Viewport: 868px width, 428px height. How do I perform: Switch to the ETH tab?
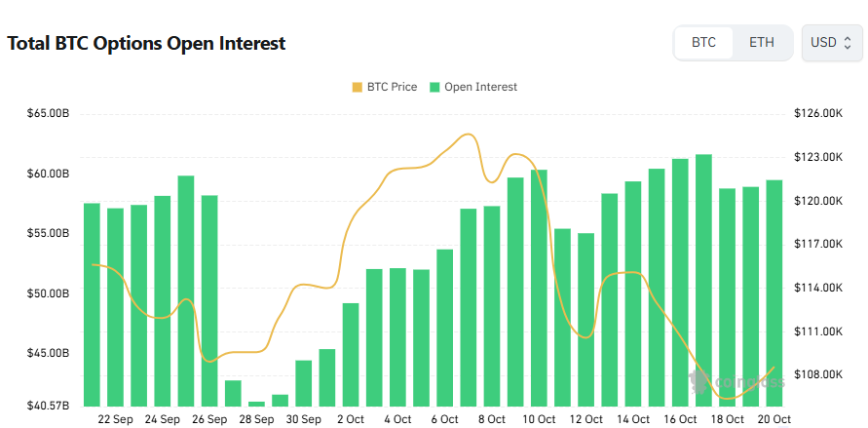click(x=762, y=43)
